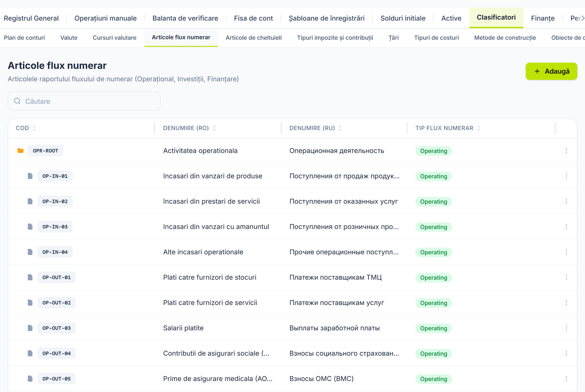
Task: Open the Balanta de verificare tab
Action: (x=185, y=18)
